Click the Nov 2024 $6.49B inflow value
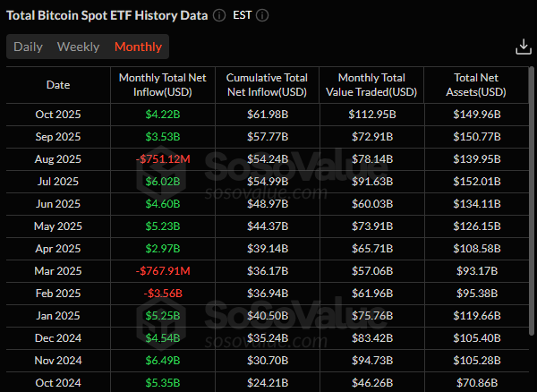The image size is (537, 392). [x=162, y=361]
